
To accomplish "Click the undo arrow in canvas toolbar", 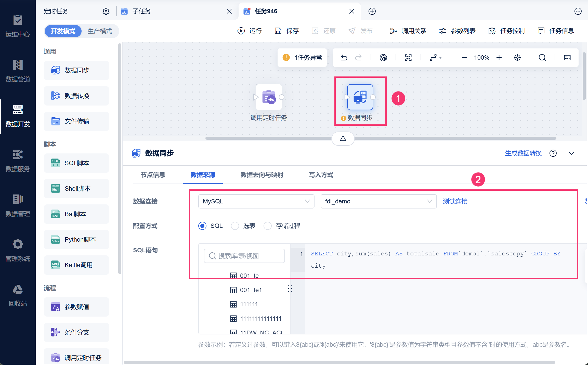I will [x=344, y=58].
